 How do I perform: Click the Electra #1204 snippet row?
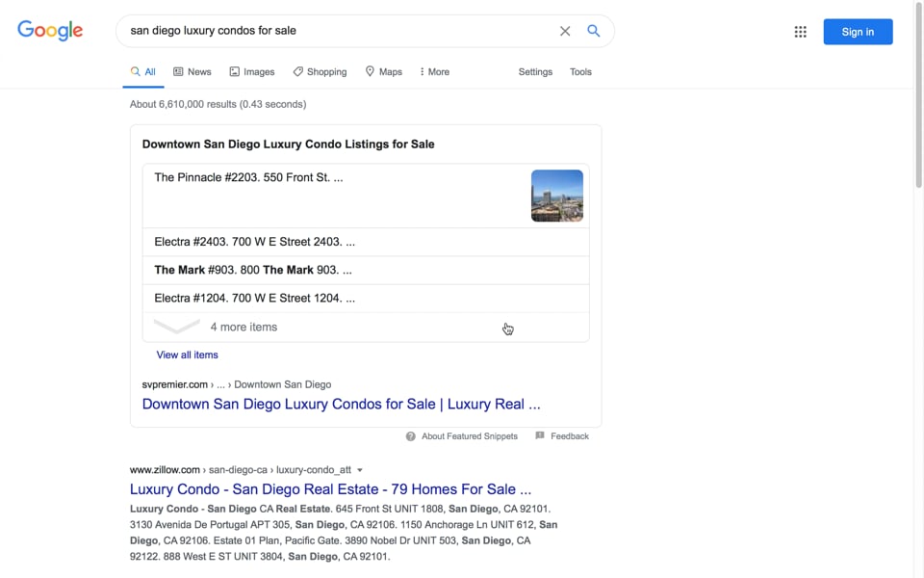click(366, 299)
